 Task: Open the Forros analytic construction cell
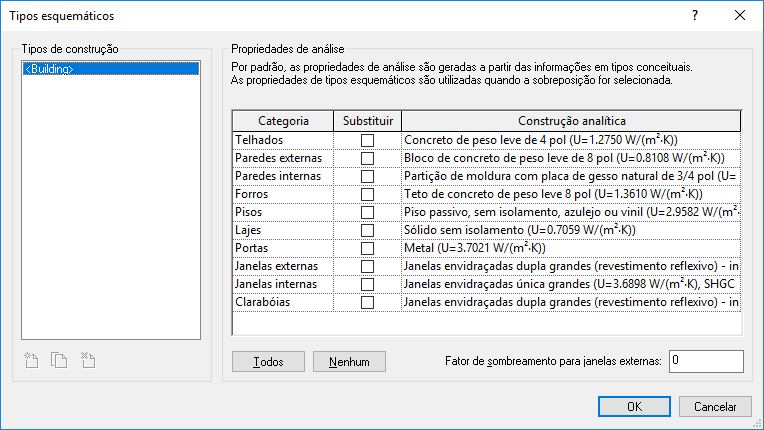click(570, 194)
